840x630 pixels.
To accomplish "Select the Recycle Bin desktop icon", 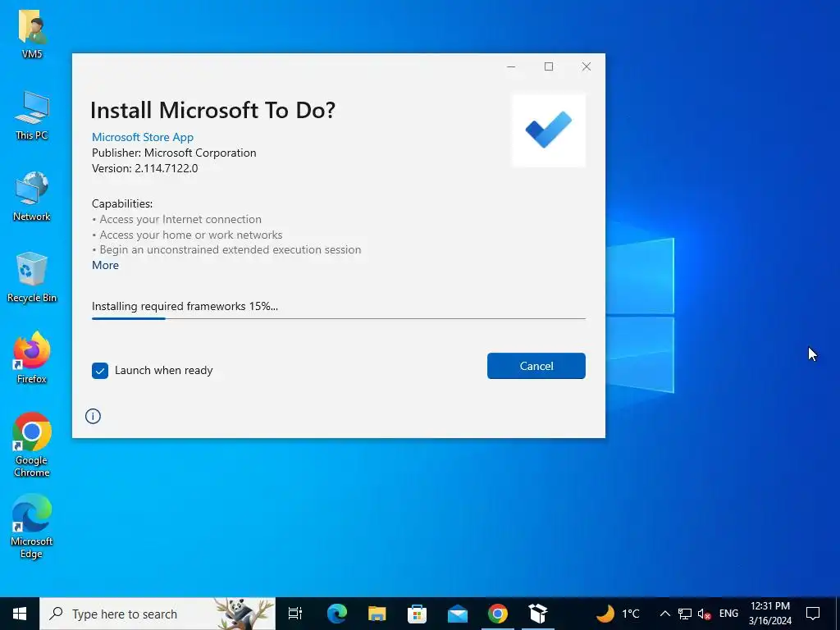I will 32,277.
